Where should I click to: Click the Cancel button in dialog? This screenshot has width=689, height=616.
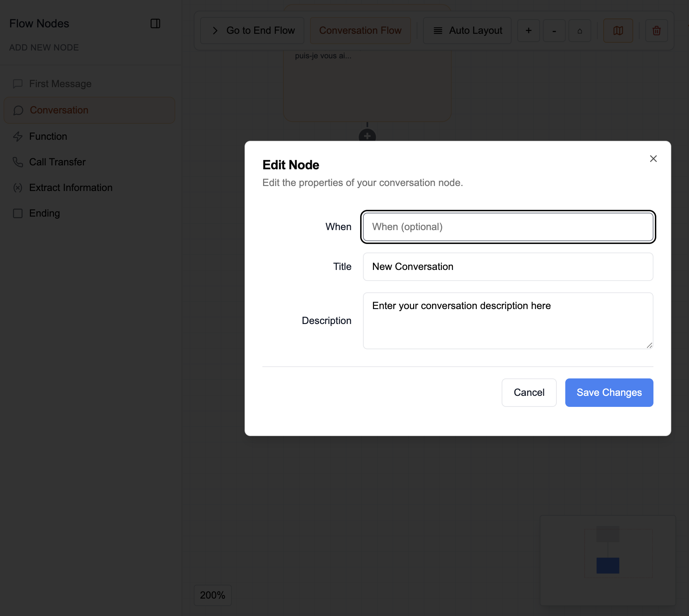[529, 393]
